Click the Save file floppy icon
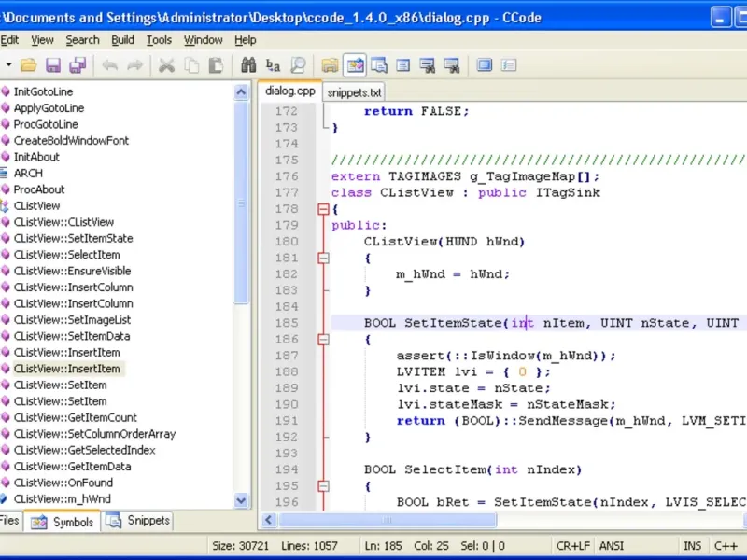This screenshot has height=560, width=747. 53,65
